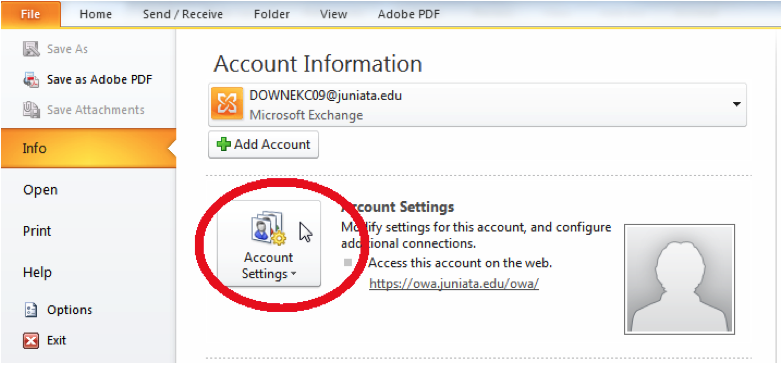
Task: Click the Exit label
Action: click(56, 341)
